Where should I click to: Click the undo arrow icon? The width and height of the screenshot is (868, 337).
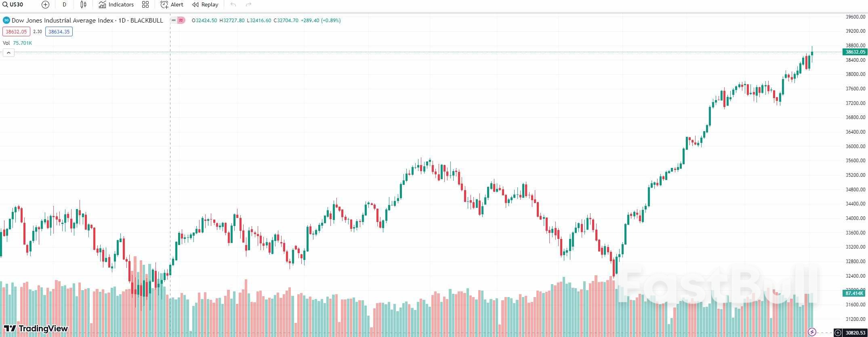233,4
